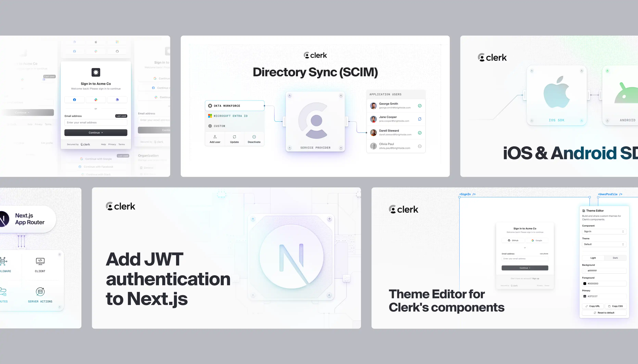Click the Clerk logo on the JWT authentication card
Viewport: 638px width, 364px height.
click(x=120, y=206)
